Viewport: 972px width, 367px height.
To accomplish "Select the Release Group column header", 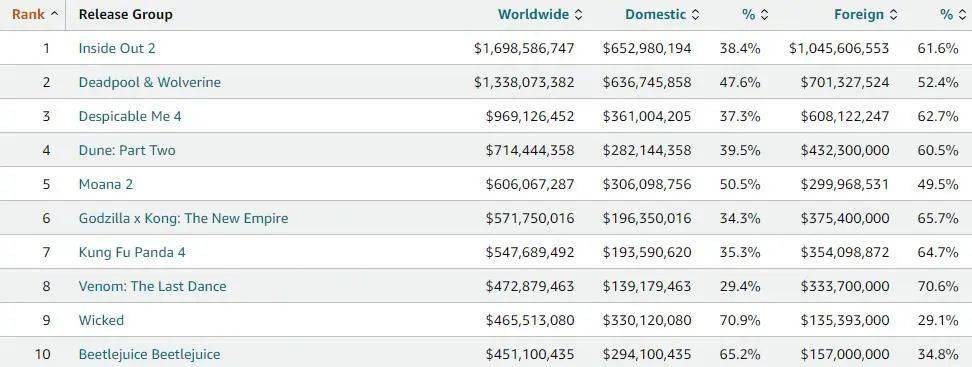I will [125, 14].
